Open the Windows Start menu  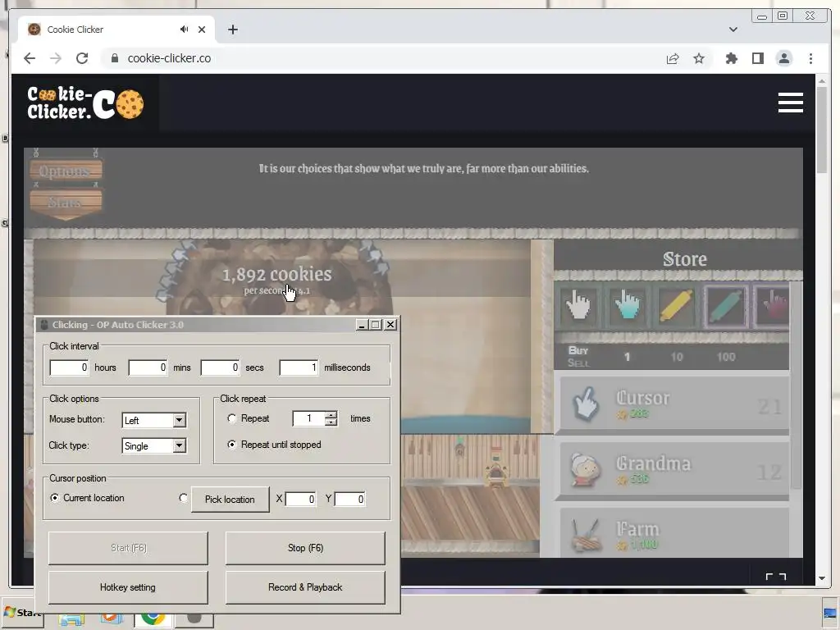22,612
